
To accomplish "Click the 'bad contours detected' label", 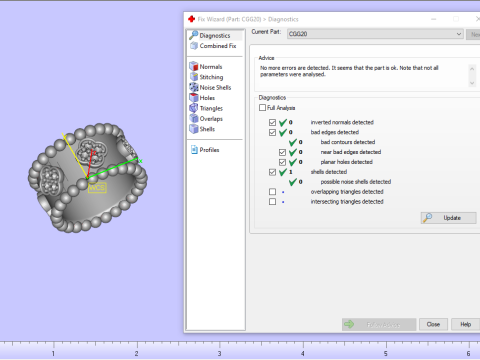I will [348, 142].
